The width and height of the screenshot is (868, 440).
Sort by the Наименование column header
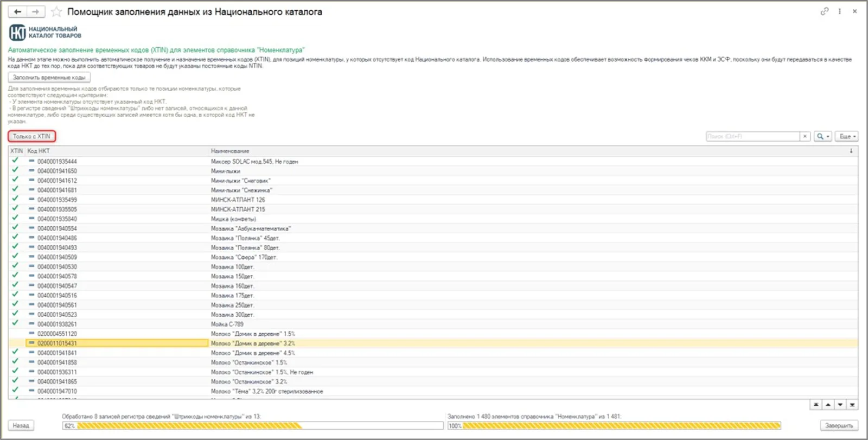tap(230, 151)
